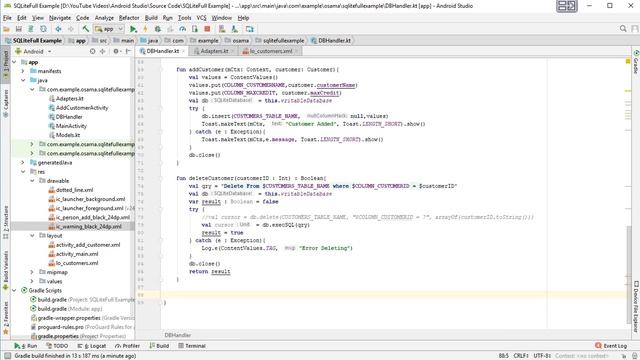Open Project panel gear settings

coord(116,51)
